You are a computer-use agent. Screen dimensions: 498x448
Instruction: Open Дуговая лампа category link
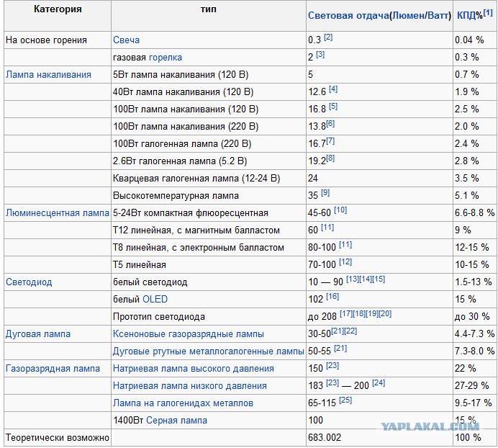coord(38,334)
